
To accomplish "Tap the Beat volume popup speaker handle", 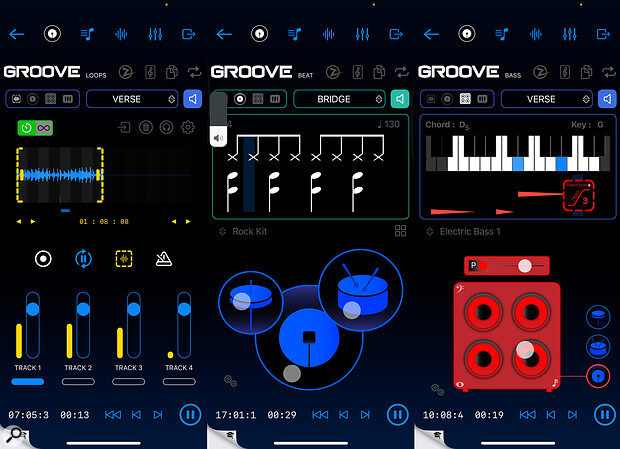I will tap(218, 138).
